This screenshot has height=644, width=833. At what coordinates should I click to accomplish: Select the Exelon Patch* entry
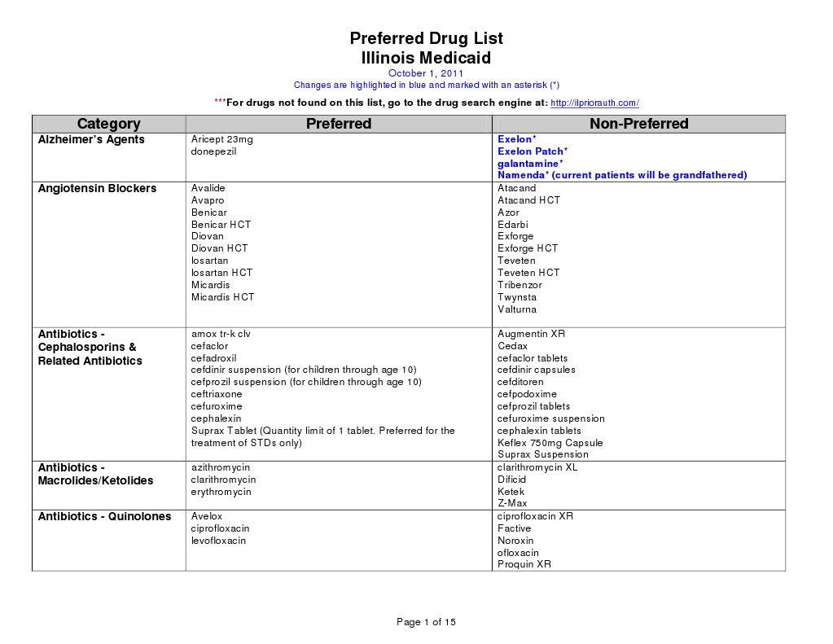click(533, 151)
